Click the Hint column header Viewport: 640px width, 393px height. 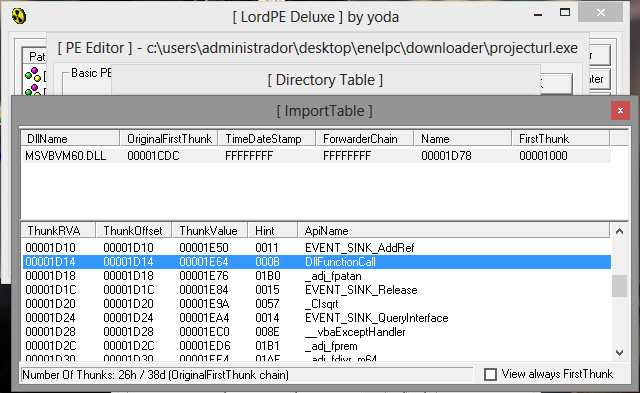[272, 231]
